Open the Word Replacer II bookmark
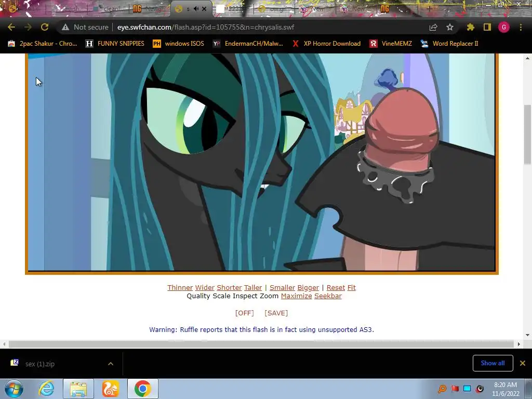This screenshot has height=399, width=532. click(449, 44)
